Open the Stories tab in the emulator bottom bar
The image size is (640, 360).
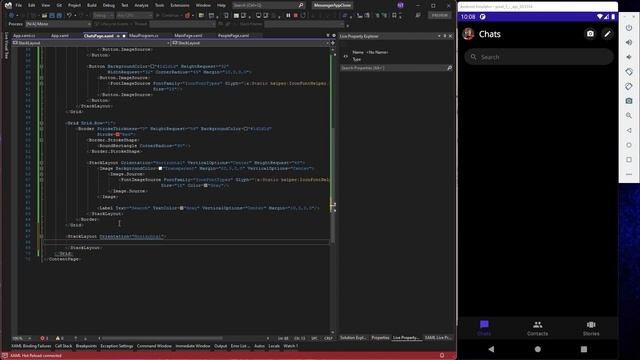[591, 328]
